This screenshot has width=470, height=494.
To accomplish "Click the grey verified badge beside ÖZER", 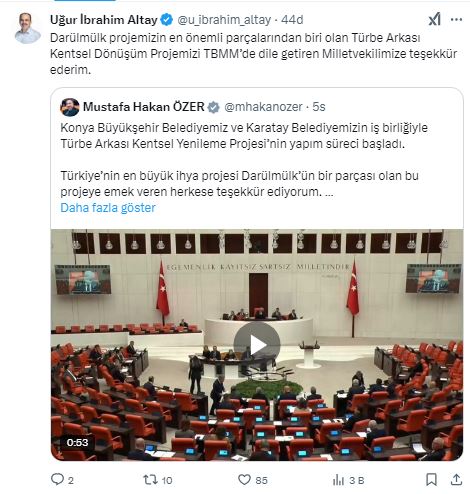I will [x=213, y=107].
